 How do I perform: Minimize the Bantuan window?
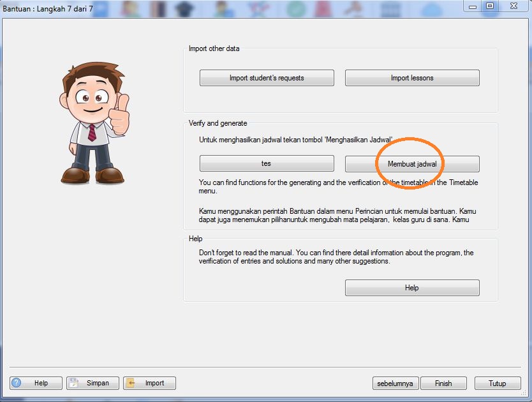[473, 6]
